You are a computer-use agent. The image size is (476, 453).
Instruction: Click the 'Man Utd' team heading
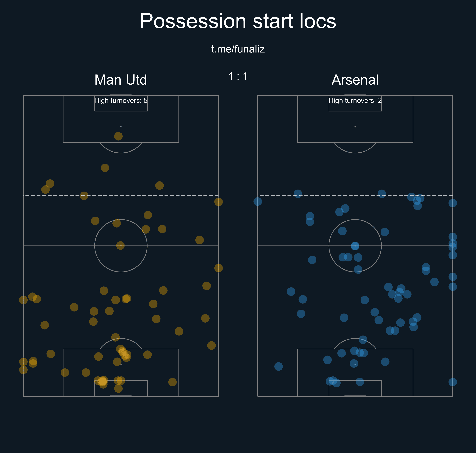(x=121, y=80)
